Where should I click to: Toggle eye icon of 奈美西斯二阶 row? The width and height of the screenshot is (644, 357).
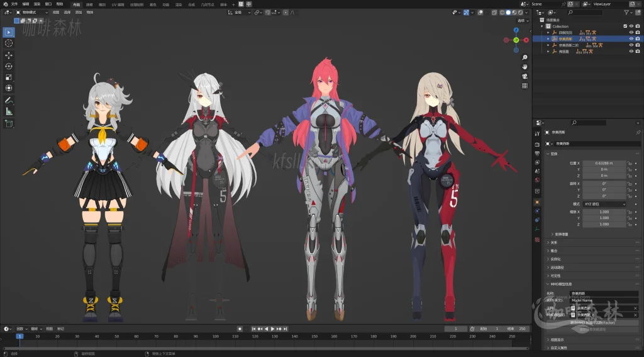[x=631, y=45]
